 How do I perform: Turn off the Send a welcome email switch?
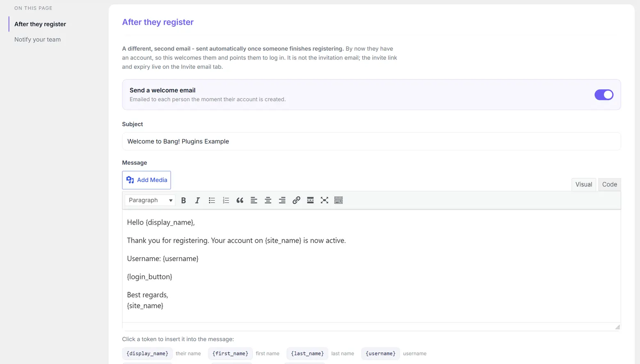pyautogui.click(x=604, y=95)
